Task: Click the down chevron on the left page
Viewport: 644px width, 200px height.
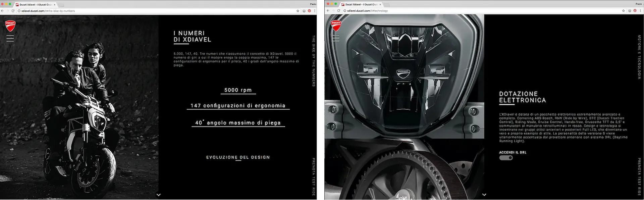Action: tap(159, 195)
